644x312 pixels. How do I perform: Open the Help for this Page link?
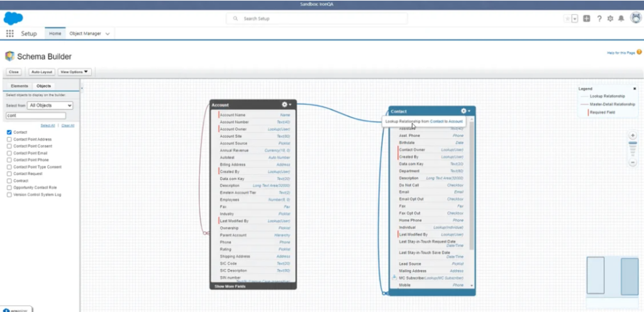(x=621, y=53)
